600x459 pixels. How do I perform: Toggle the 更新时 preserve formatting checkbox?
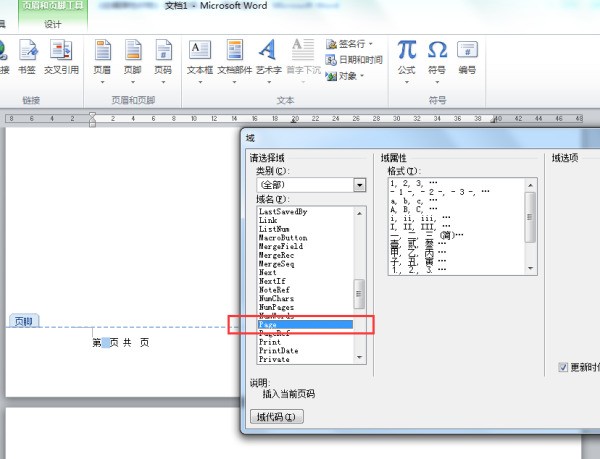click(x=564, y=368)
